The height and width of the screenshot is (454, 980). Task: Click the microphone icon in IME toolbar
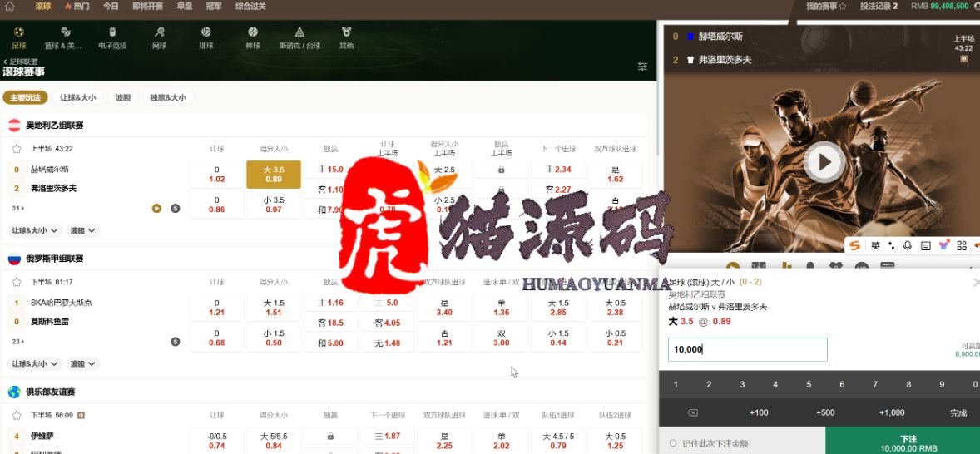pos(908,246)
